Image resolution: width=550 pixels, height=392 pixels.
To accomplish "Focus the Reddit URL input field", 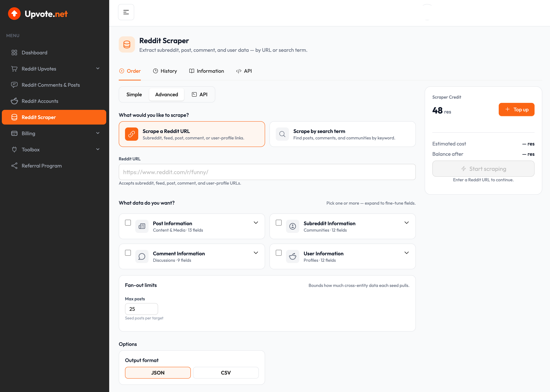I will [x=267, y=172].
